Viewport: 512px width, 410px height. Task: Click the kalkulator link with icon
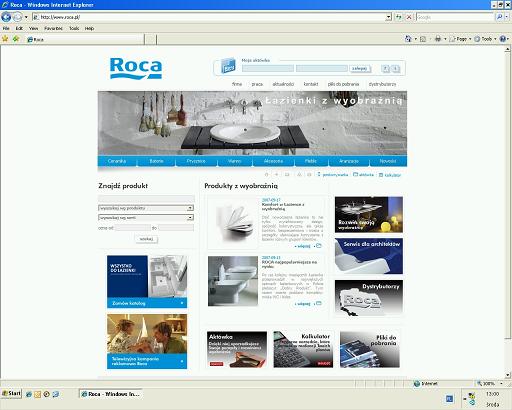[x=390, y=175]
